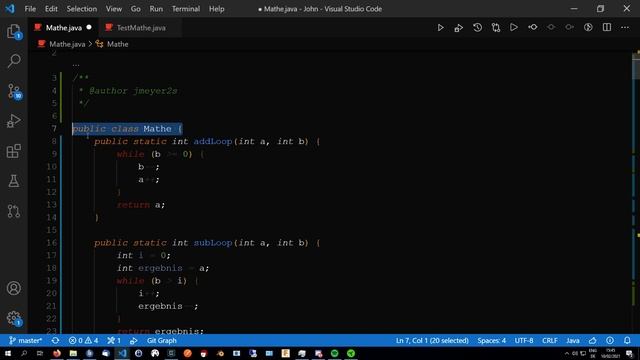This screenshot has width=640, height=360.
Task: Open More Actions ellipsis in editor toolbar
Action: (625, 27)
